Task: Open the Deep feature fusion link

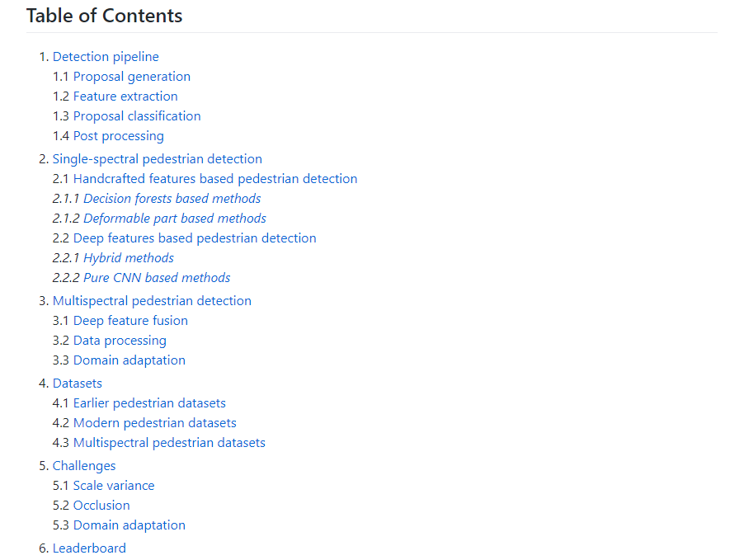Action: pyautogui.click(x=130, y=321)
